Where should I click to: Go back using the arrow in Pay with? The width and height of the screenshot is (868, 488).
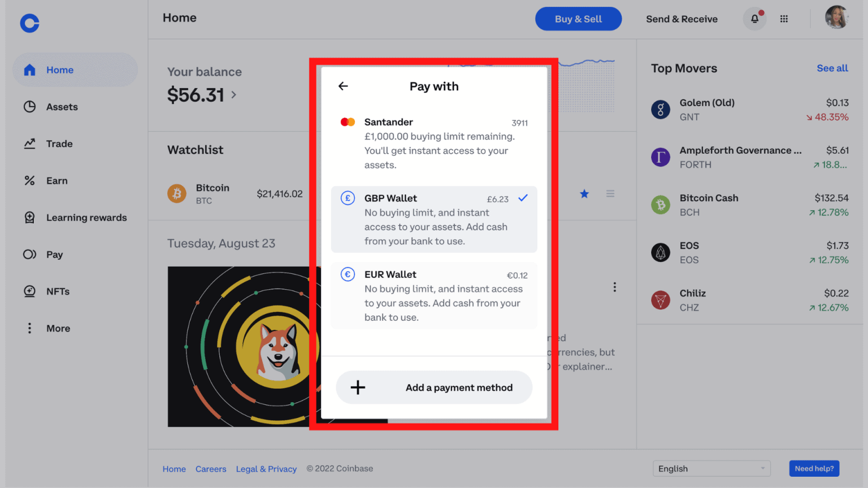pyautogui.click(x=343, y=86)
